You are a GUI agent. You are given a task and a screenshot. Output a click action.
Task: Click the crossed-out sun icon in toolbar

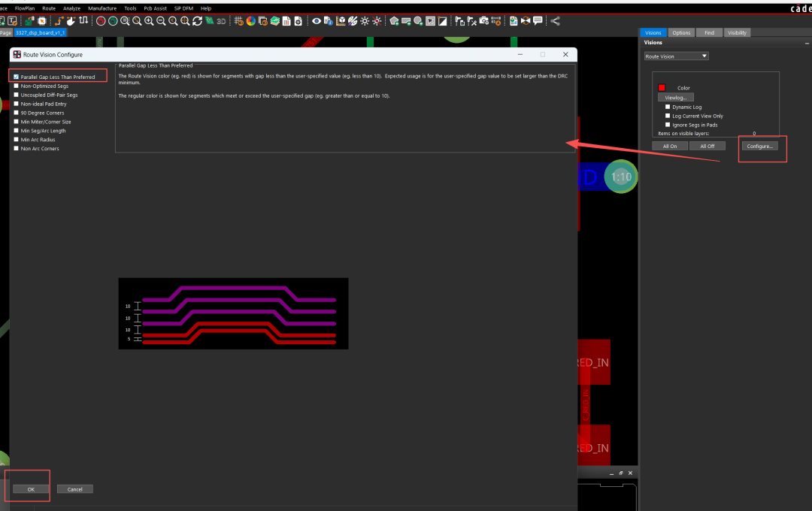point(377,21)
